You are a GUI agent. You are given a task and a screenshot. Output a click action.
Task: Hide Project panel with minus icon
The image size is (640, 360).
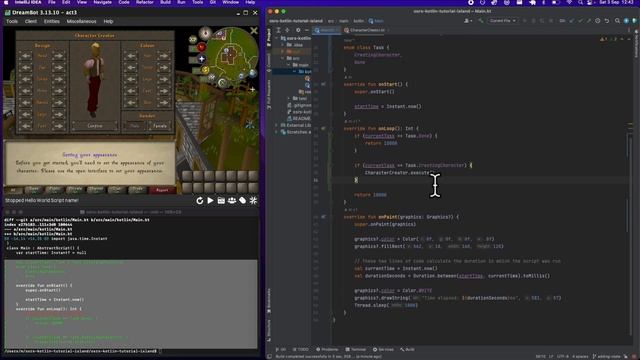[x=307, y=30]
